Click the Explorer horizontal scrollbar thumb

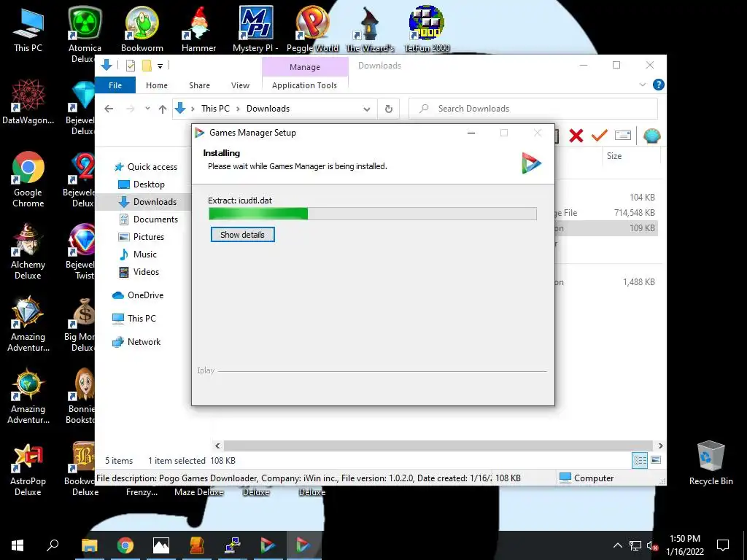(x=438, y=446)
